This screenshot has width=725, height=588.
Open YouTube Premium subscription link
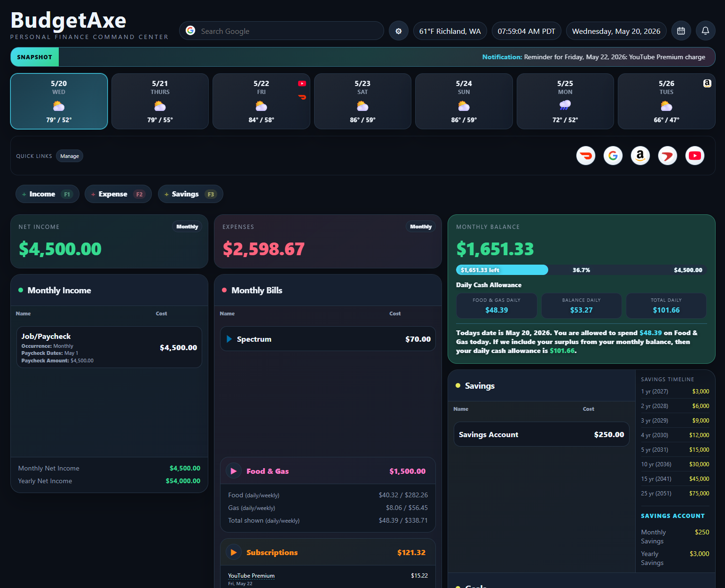click(251, 576)
